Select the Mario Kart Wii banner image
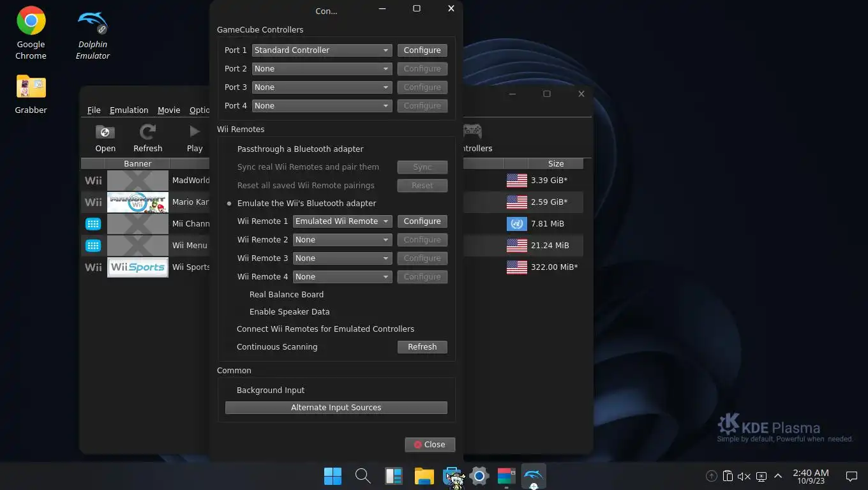Viewport: 868px width, 490px height. click(138, 202)
